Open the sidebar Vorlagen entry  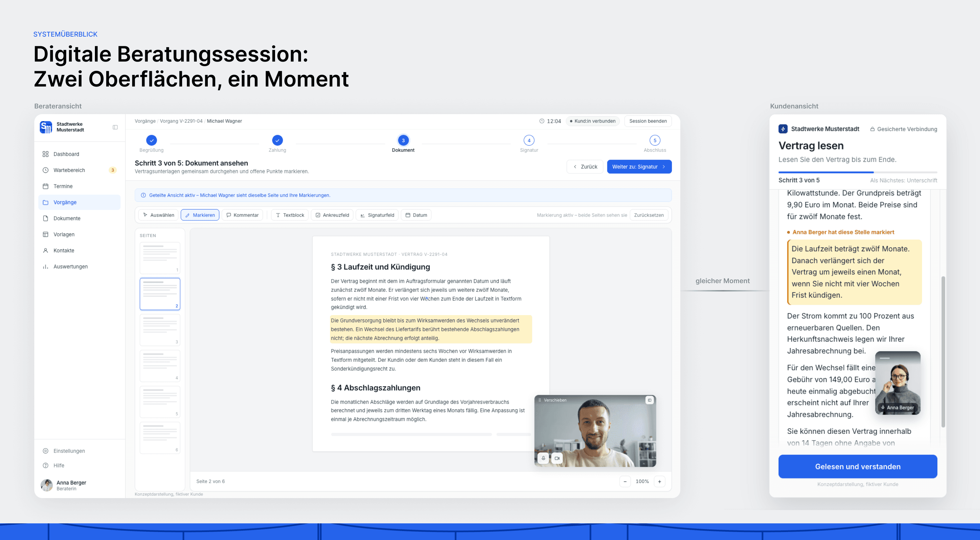click(x=79, y=235)
